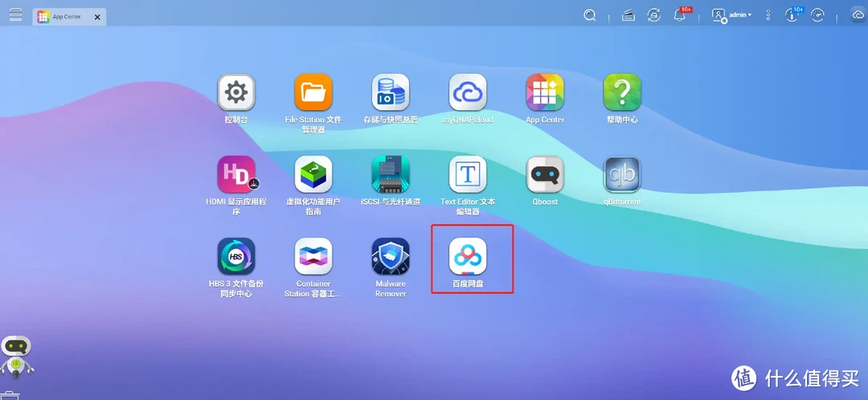Open the three-dot more options menu
This screenshot has width=868, height=400.
tap(768, 15)
